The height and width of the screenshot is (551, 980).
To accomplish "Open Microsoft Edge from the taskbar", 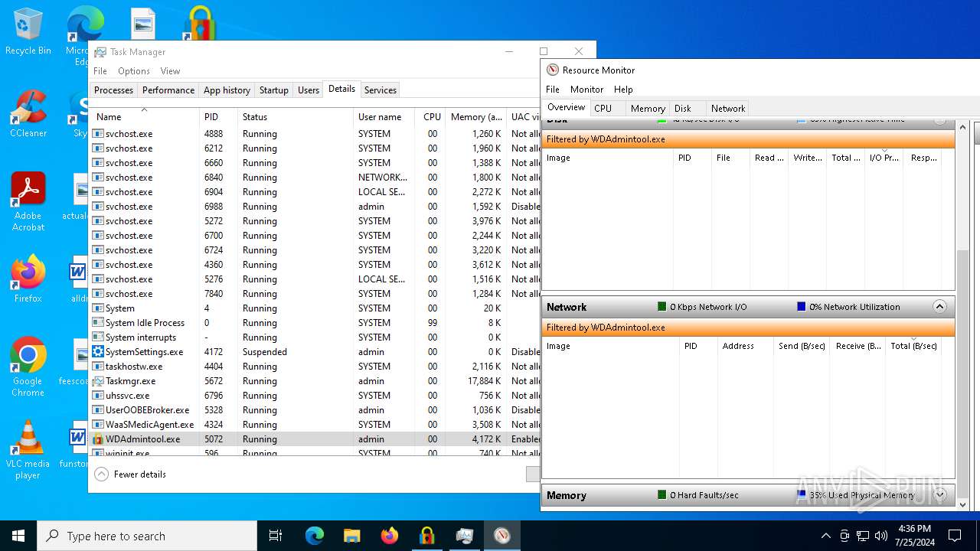I will click(x=315, y=536).
